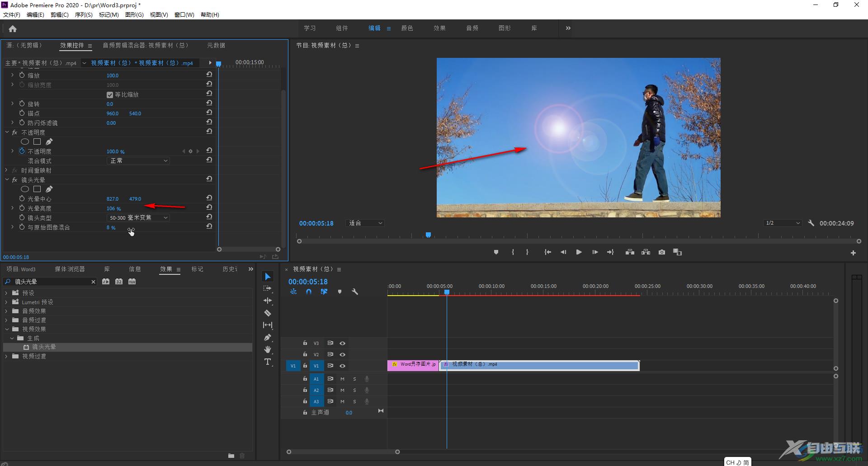Open the timeline wrench display settings

pos(355,292)
